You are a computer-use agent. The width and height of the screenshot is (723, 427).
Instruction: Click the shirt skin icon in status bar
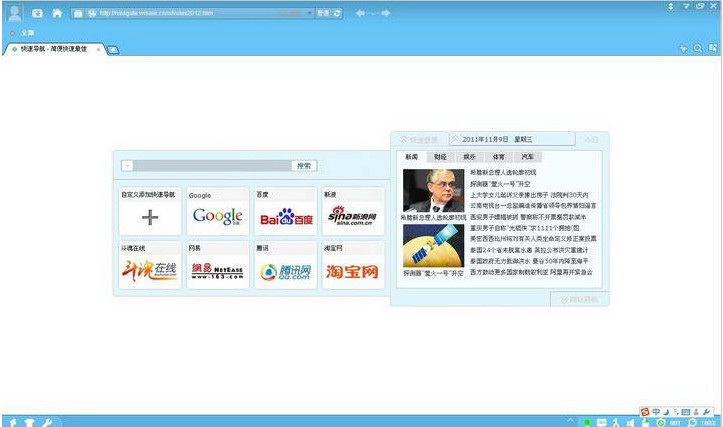(x=30, y=422)
